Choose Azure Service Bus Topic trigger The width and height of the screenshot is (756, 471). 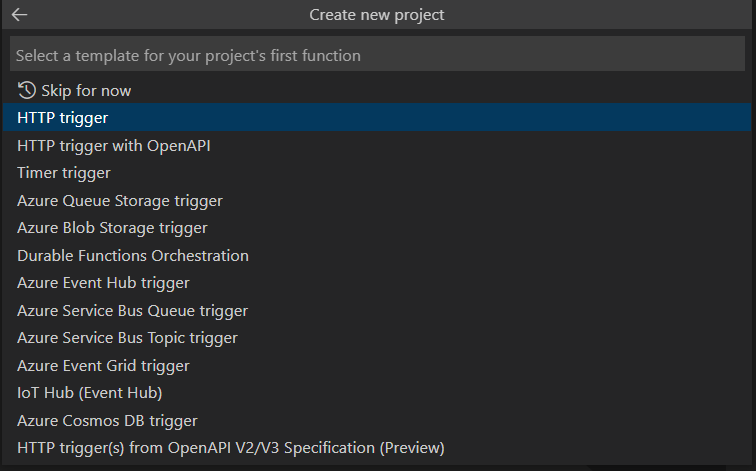377,337
